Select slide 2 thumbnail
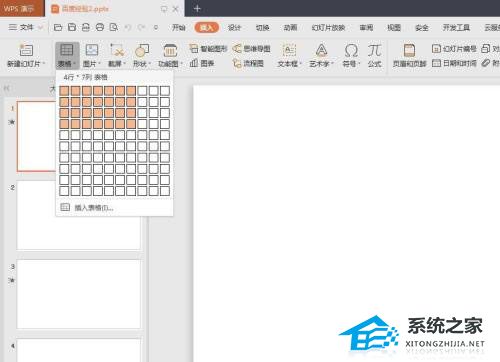 [79, 215]
